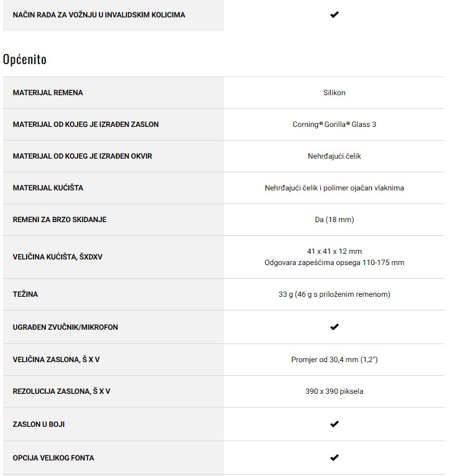Click the 41 x 41 x 12 mm dimensions
449x476 pixels.
pos(334,251)
